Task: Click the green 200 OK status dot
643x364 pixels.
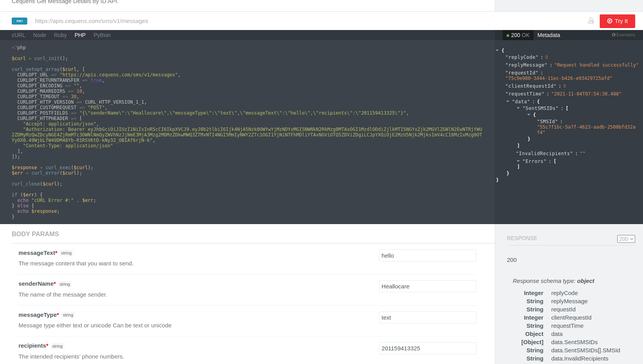Action: coord(508,35)
